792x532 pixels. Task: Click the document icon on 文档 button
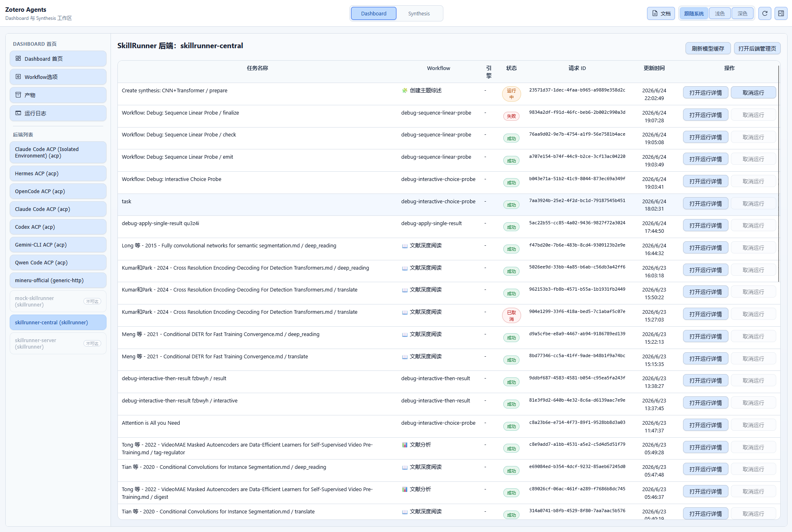click(655, 13)
